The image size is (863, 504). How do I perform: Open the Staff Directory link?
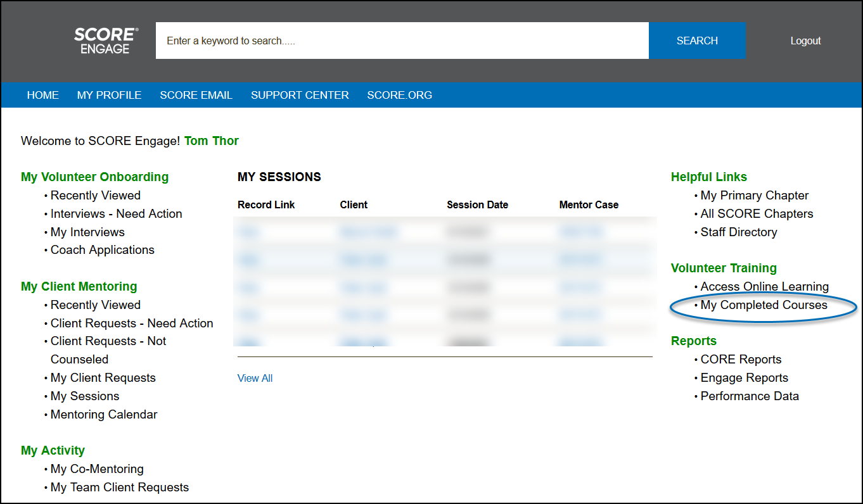pos(739,232)
